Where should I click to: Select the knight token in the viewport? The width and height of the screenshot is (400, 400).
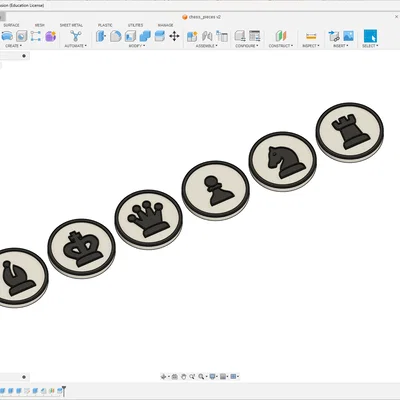point(282,161)
